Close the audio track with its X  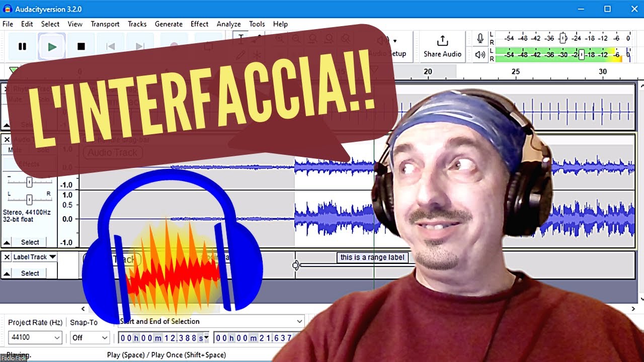(7, 139)
